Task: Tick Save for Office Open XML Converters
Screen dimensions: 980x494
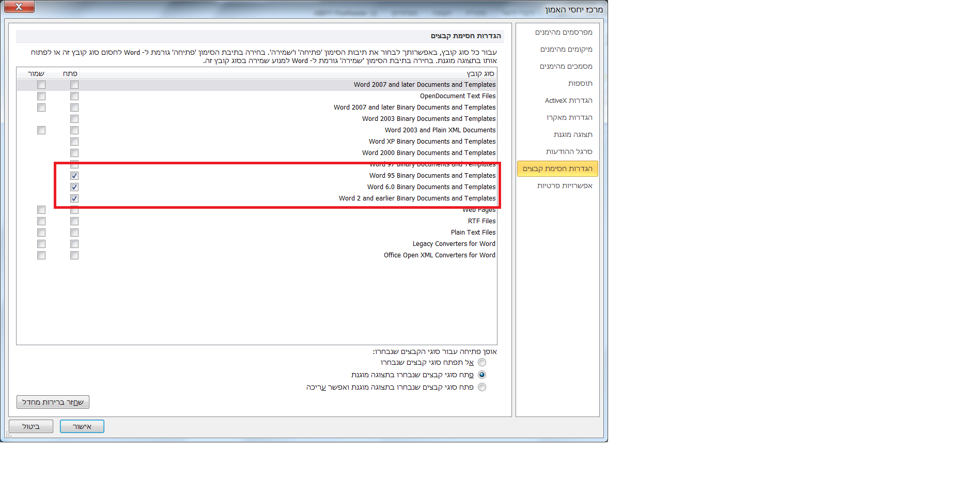Action: click(x=41, y=255)
